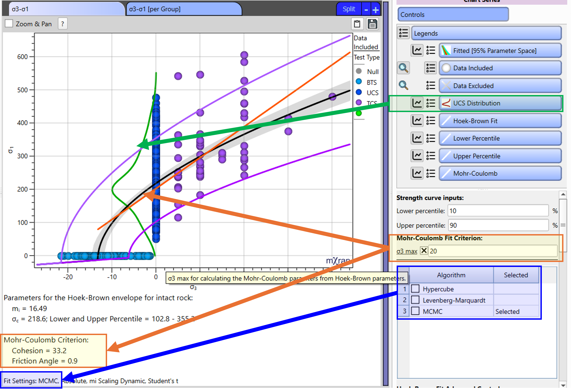
Task: Click the legend list icon next to Legends
Action: click(403, 33)
